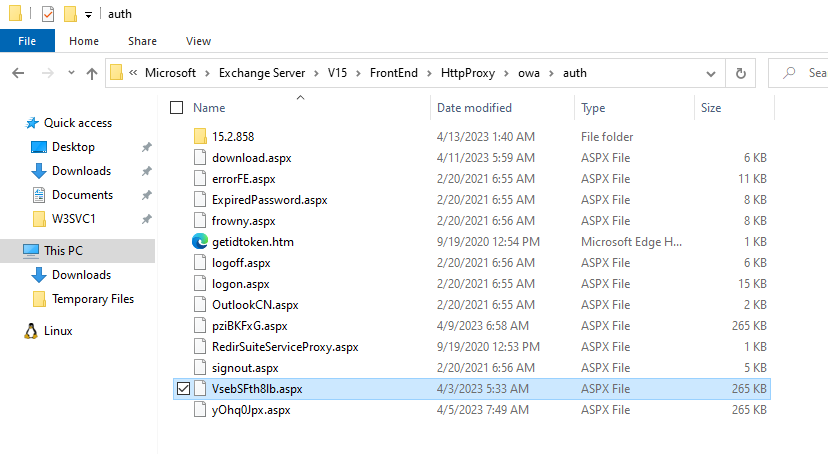Sort by the Size column header

coord(711,108)
